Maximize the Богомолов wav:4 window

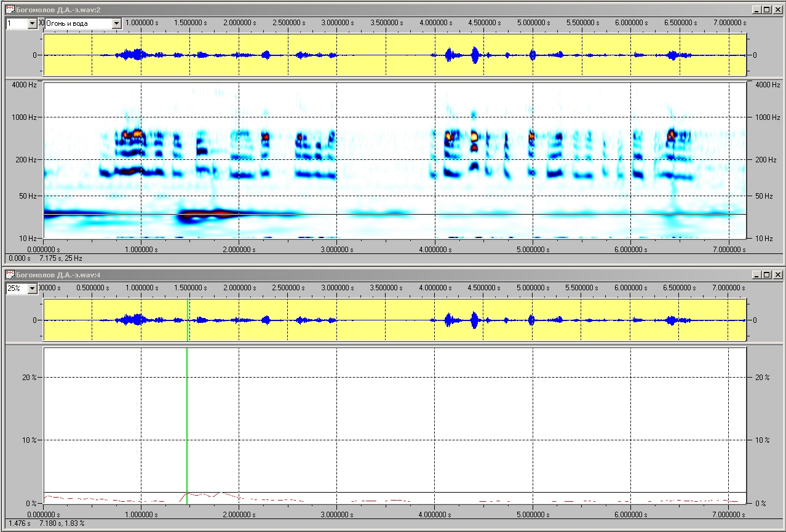point(766,275)
